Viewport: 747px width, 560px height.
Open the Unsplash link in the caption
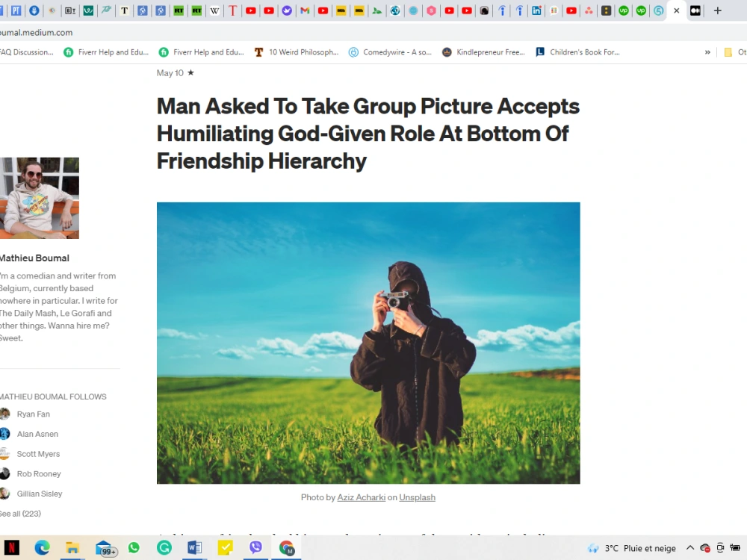[x=418, y=497]
